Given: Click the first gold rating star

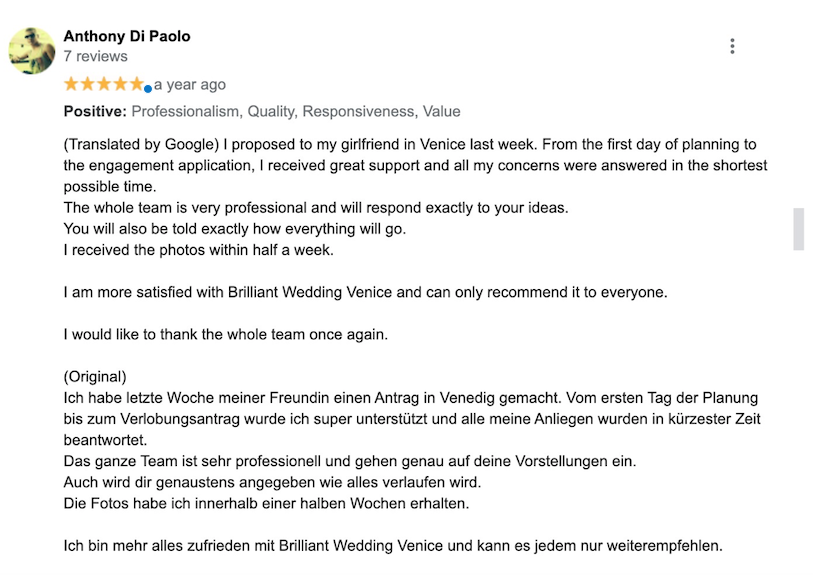Looking at the screenshot, I should coord(72,84).
